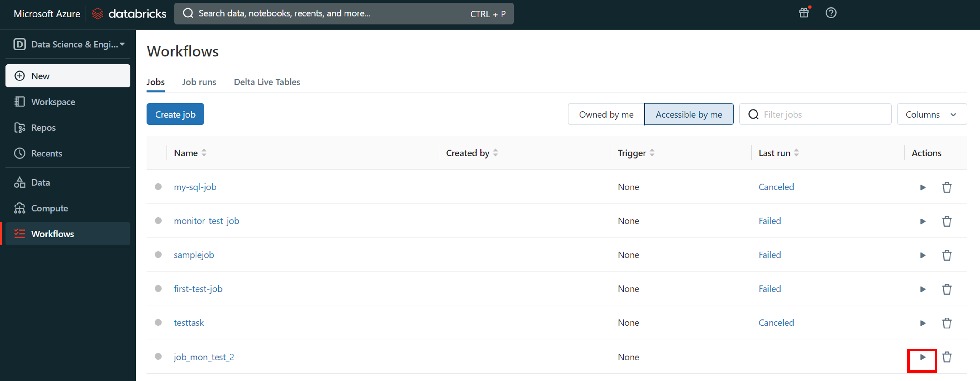980x381 pixels.
Task: Open the help question mark icon
Action: [831, 13]
